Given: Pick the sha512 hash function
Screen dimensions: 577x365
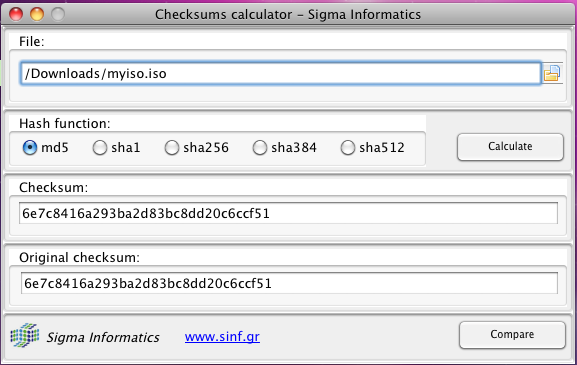Looking at the screenshot, I should point(347,148).
